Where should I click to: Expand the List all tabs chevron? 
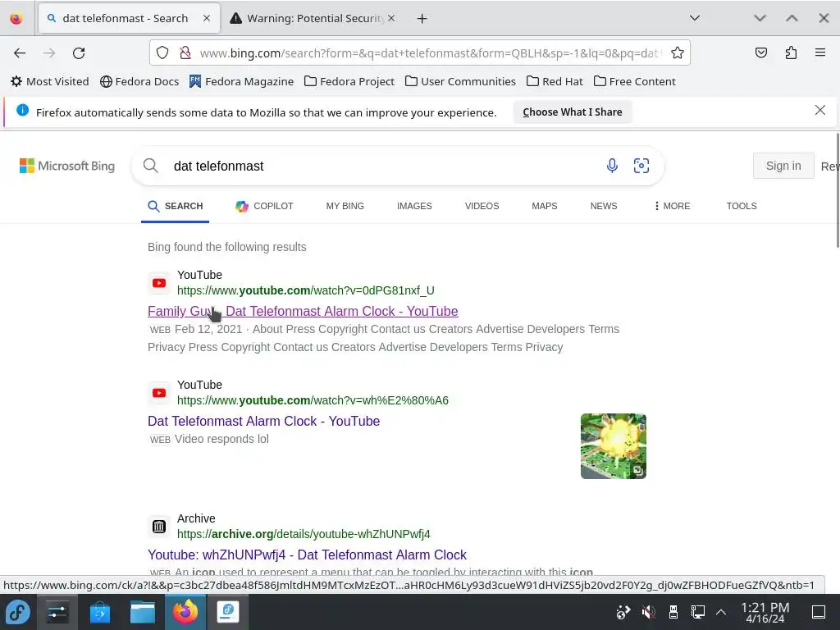coord(695,18)
